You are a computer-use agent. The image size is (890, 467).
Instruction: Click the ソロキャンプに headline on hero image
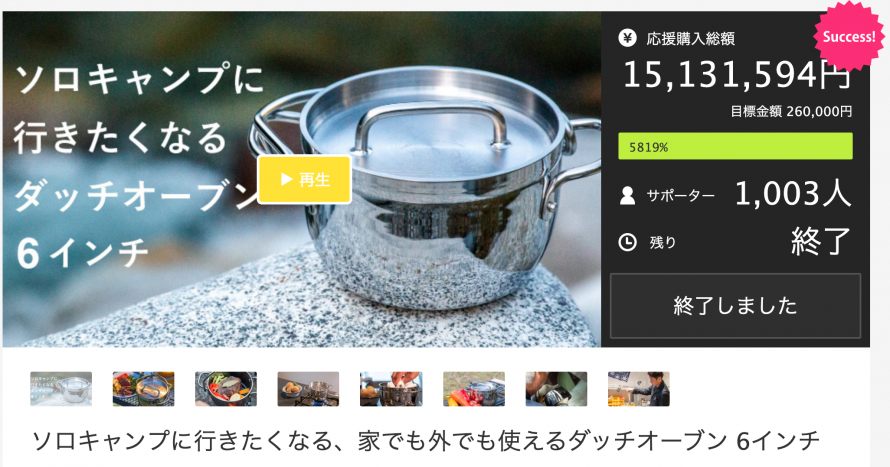click(139, 78)
